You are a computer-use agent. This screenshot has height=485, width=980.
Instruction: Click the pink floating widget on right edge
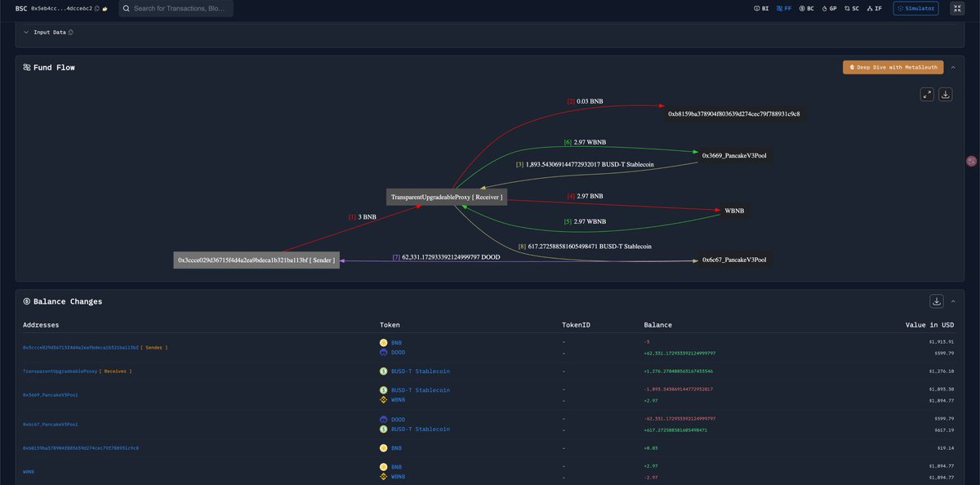(x=971, y=161)
